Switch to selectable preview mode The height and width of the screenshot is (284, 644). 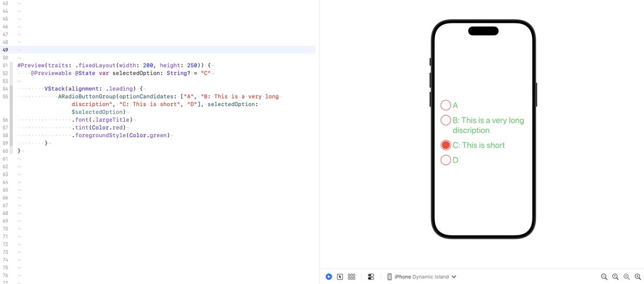click(340, 276)
